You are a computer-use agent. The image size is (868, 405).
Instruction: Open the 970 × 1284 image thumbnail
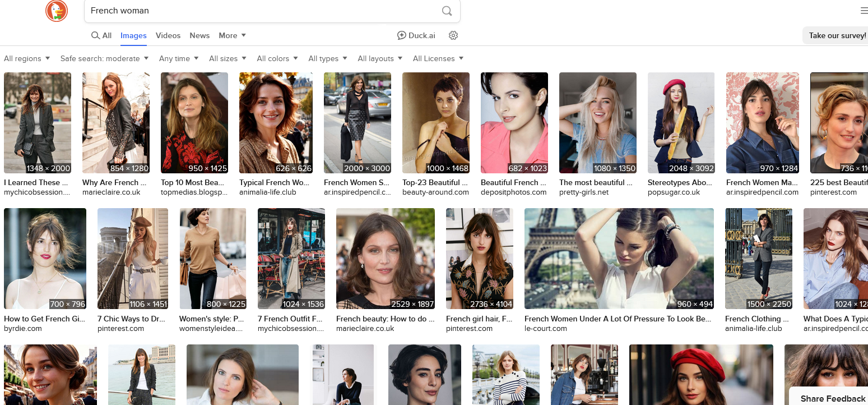pyautogui.click(x=763, y=123)
